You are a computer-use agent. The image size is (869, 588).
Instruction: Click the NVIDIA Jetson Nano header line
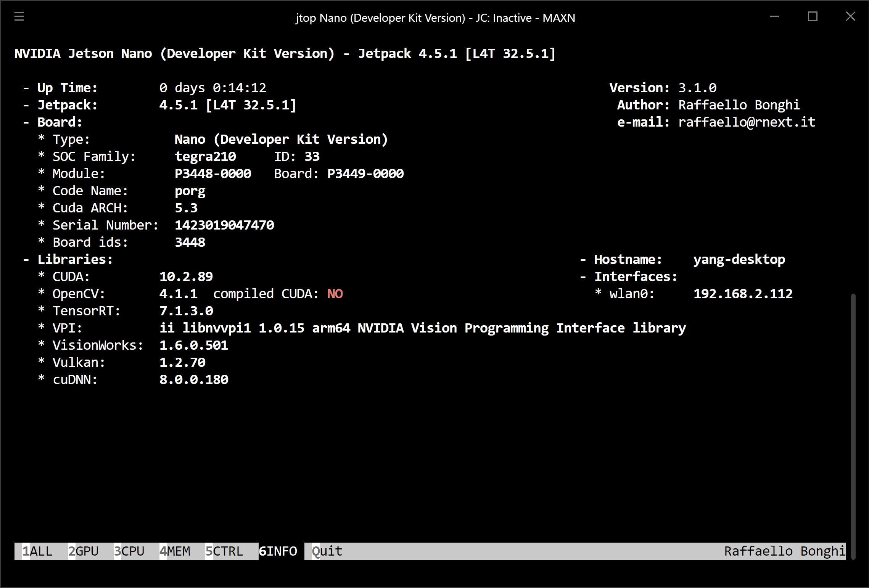pos(285,53)
